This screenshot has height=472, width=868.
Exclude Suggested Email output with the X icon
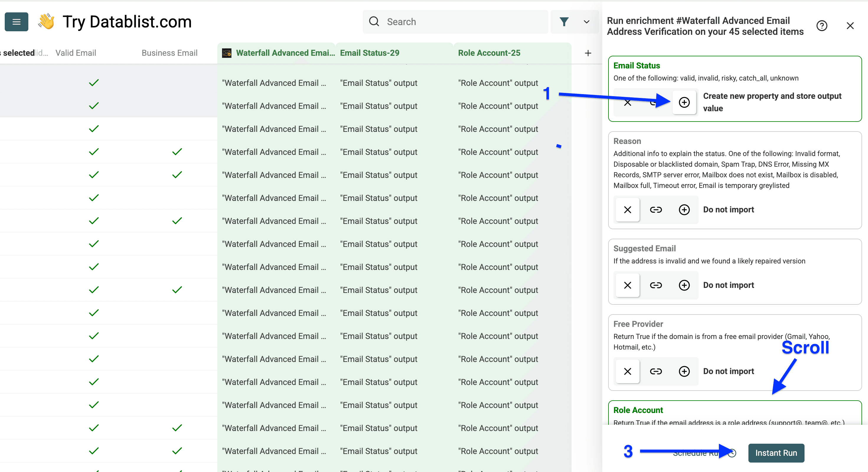627,285
